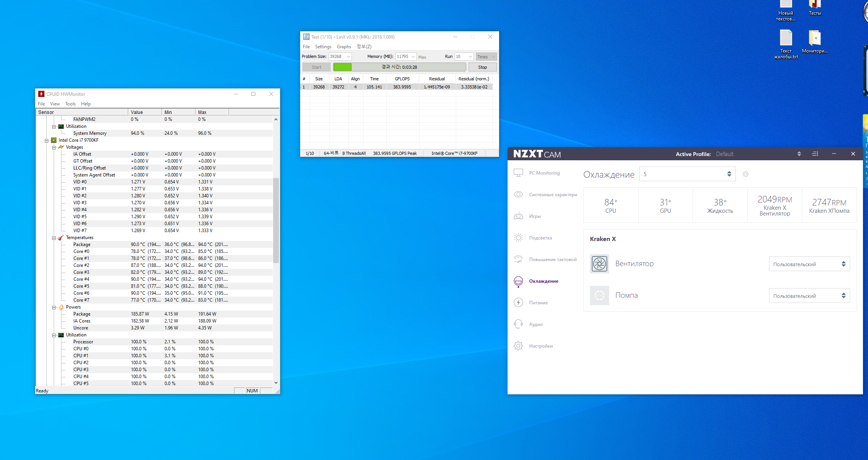Click the Kraken X Вентилятор fan icon
Screen dimensions: 868x460
coord(599,264)
